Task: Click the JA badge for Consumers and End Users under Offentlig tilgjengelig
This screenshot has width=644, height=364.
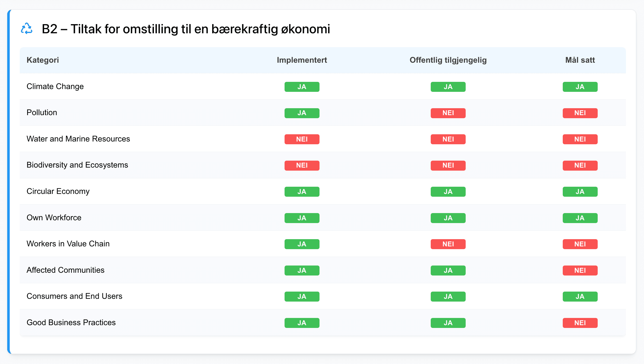Action: pyautogui.click(x=448, y=296)
